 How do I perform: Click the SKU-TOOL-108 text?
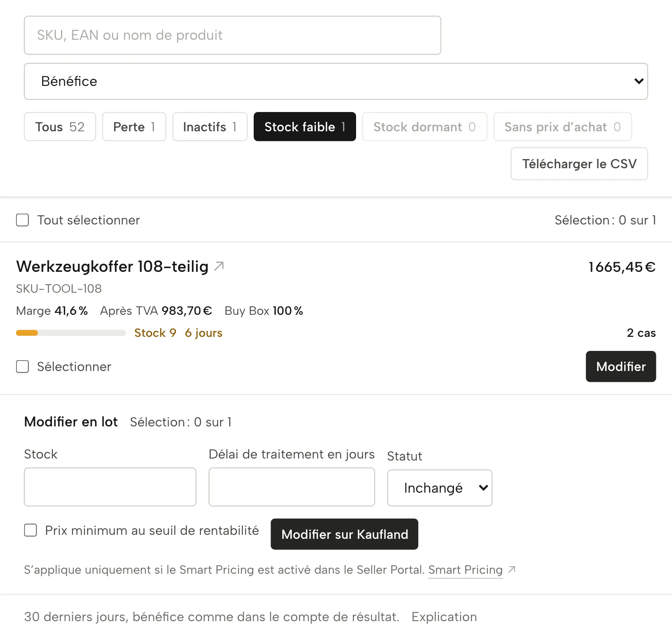click(x=59, y=289)
